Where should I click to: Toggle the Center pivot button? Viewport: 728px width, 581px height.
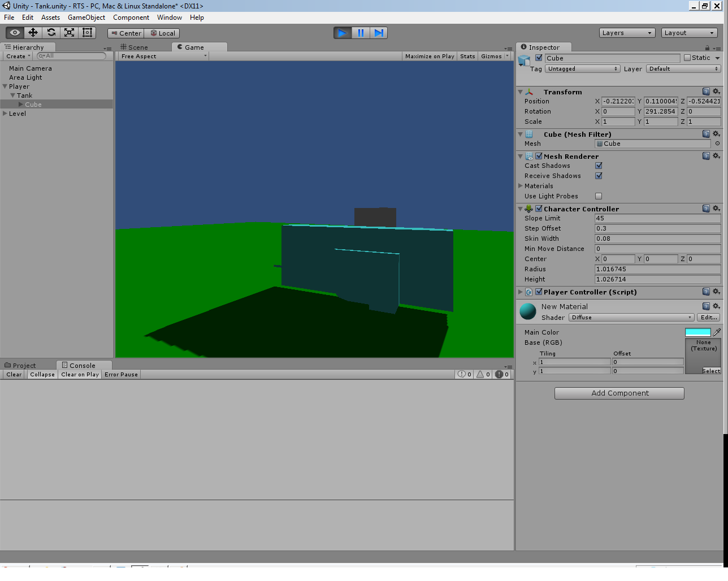pyautogui.click(x=126, y=33)
